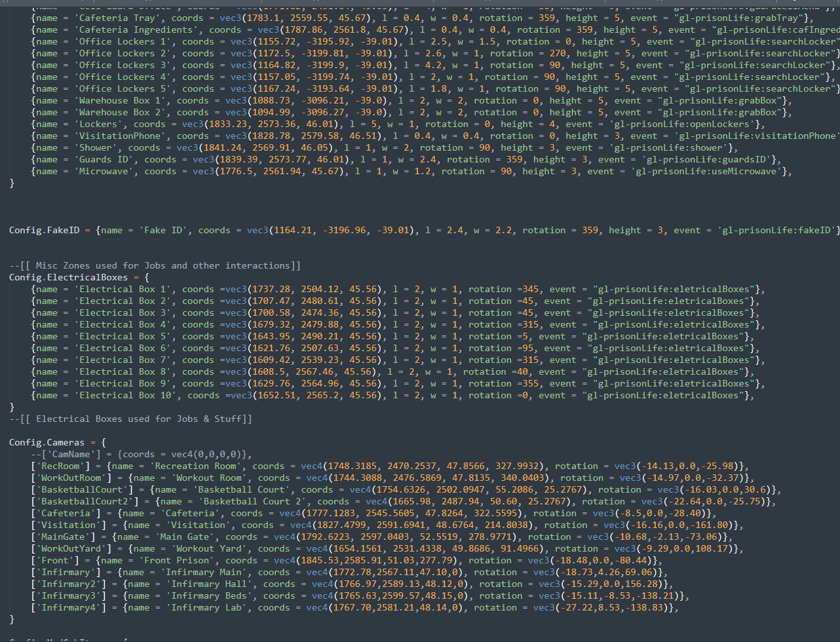Click the 'Electrical Boxes used for Jobs & Stuff' comment
Viewport: 840px width, 642px height.
(x=130, y=419)
